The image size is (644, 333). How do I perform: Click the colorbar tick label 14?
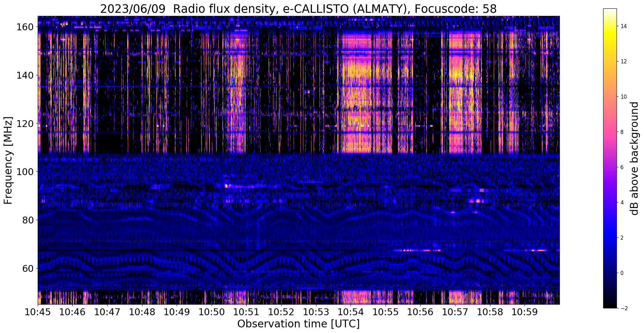click(624, 26)
